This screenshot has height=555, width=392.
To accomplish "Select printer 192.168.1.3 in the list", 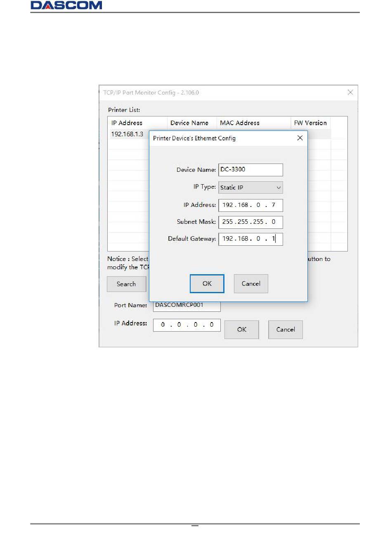I will (127, 134).
